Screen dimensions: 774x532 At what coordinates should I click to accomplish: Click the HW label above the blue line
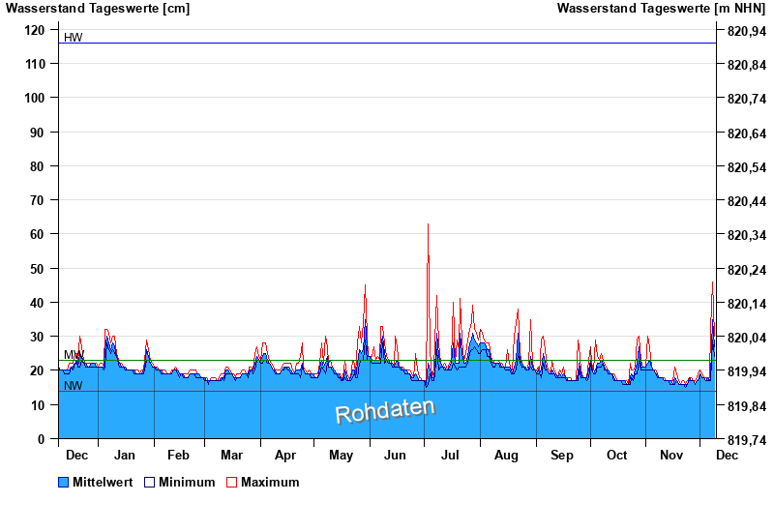[x=74, y=38]
